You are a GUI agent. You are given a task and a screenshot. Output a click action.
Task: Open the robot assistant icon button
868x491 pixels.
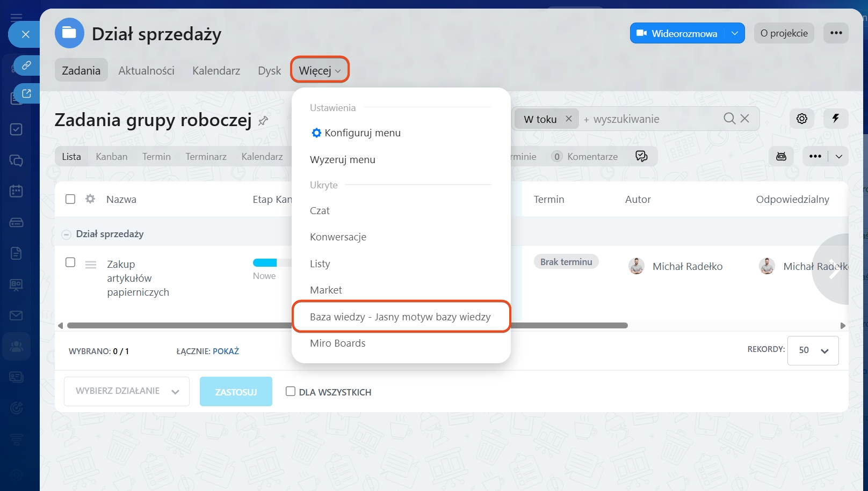point(782,156)
